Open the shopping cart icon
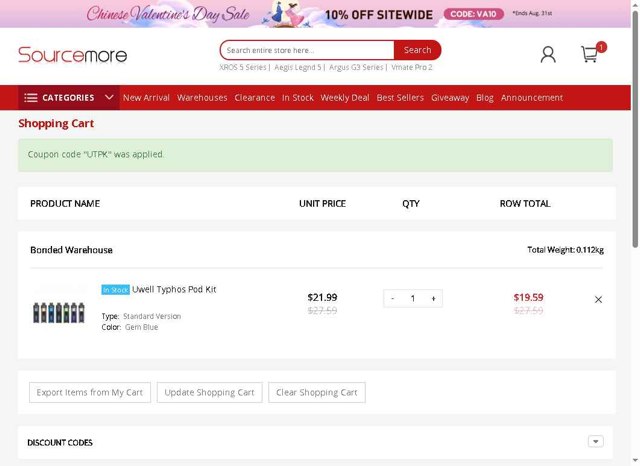Screen dimensions: 640x466 [590, 54]
